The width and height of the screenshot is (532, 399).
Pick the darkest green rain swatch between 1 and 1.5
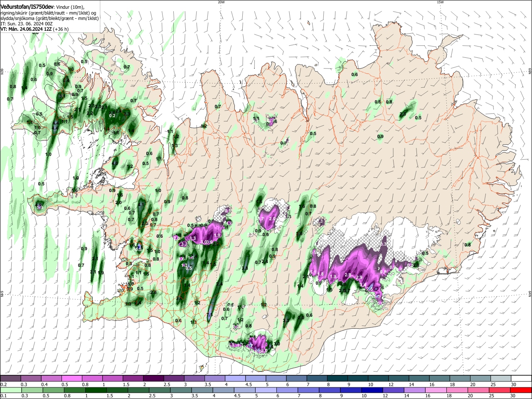pos(96,390)
